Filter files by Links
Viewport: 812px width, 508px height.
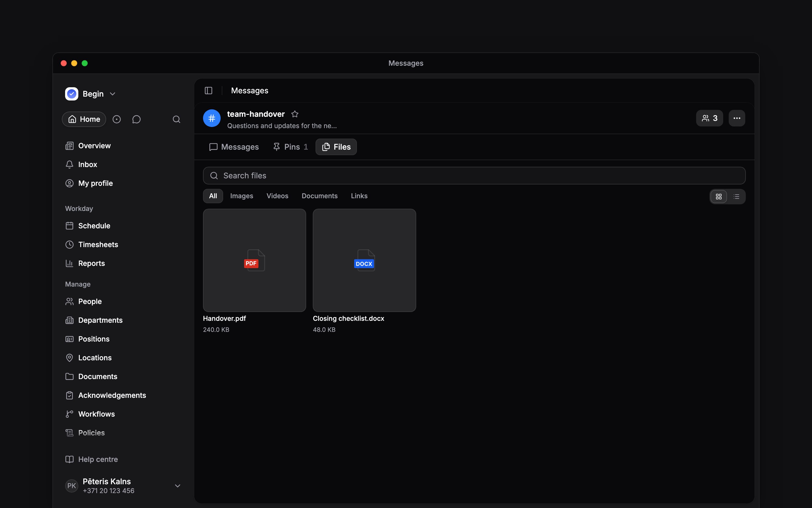359,196
